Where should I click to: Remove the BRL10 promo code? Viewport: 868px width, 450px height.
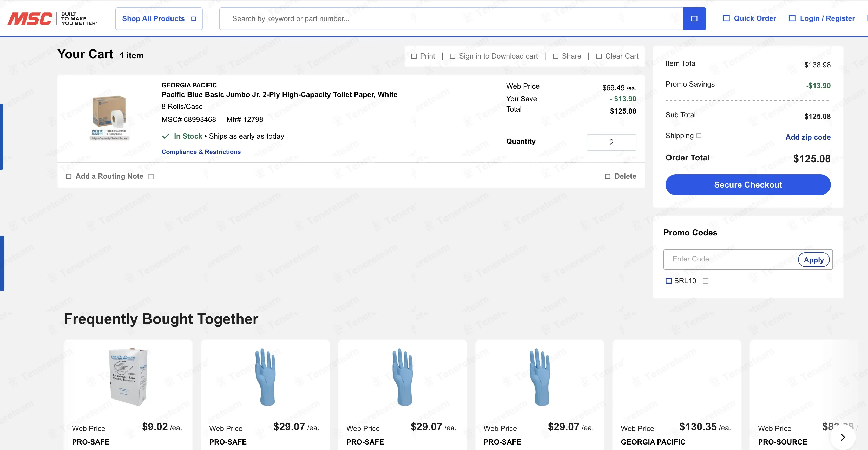[706, 281]
